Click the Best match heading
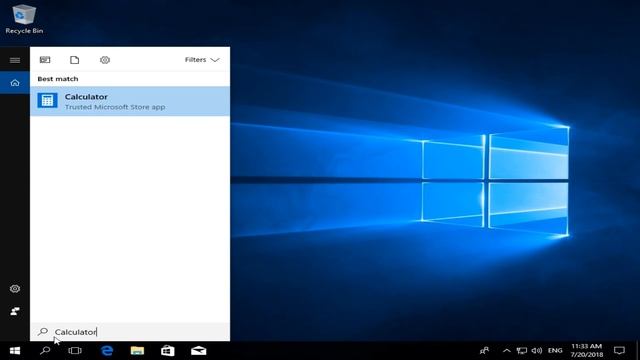 [x=58, y=79]
